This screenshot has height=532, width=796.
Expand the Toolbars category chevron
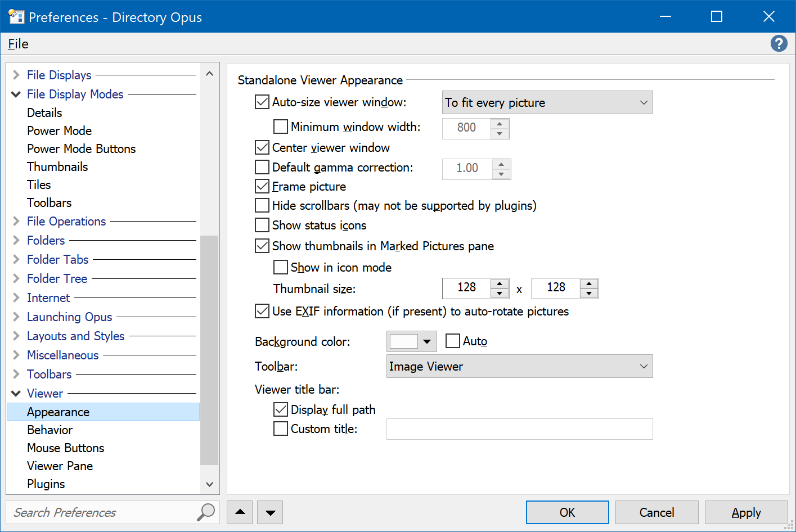click(16, 374)
